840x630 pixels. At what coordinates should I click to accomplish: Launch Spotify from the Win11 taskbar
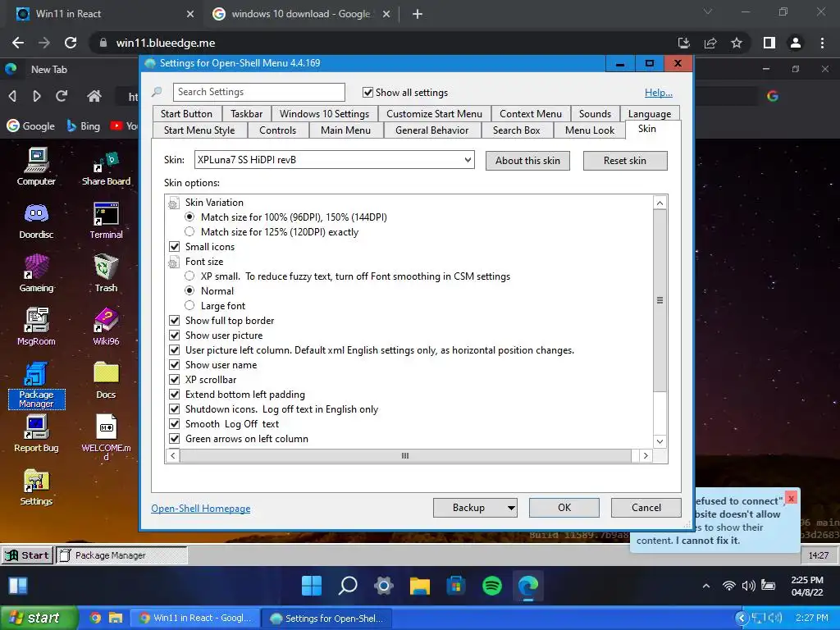492,586
